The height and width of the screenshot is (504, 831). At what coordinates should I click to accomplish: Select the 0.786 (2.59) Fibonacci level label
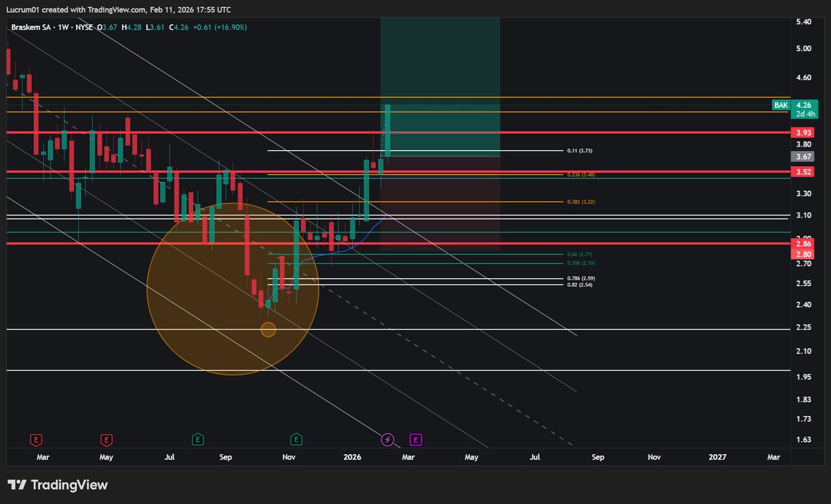pos(580,278)
